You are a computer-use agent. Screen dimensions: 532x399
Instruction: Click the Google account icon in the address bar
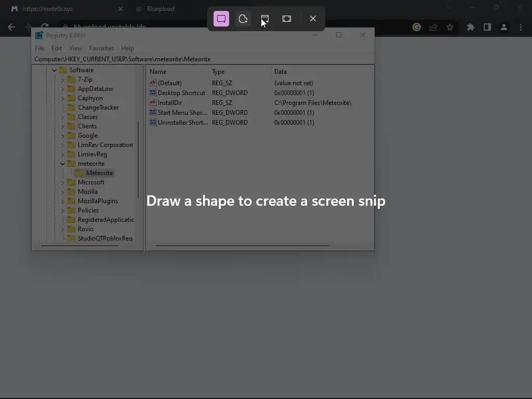pyautogui.click(x=417, y=27)
